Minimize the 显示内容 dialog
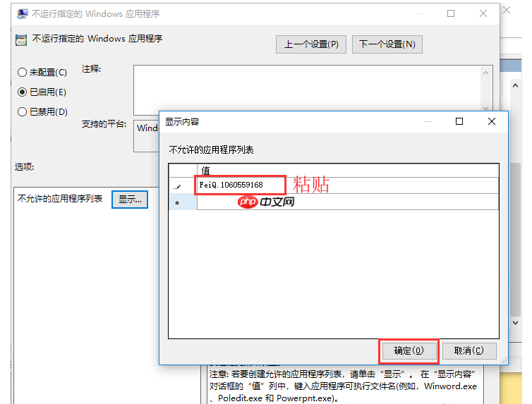Image resolution: width=532 pixels, height=404 pixels. (x=426, y=121)
